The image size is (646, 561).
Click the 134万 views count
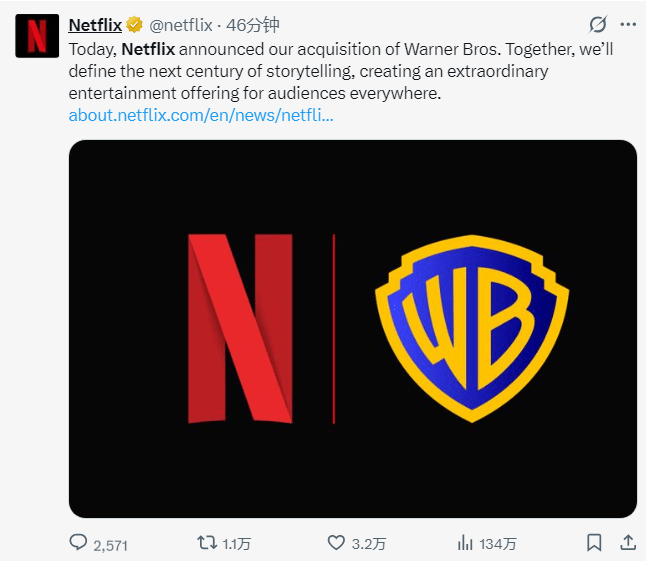coord(498,544)
